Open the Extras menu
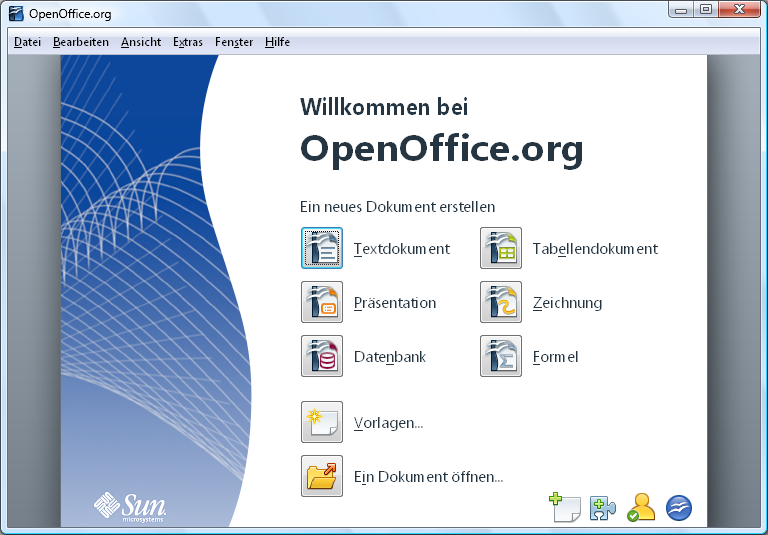The height and width of the screenshot is (535, 768). (188, 42)
